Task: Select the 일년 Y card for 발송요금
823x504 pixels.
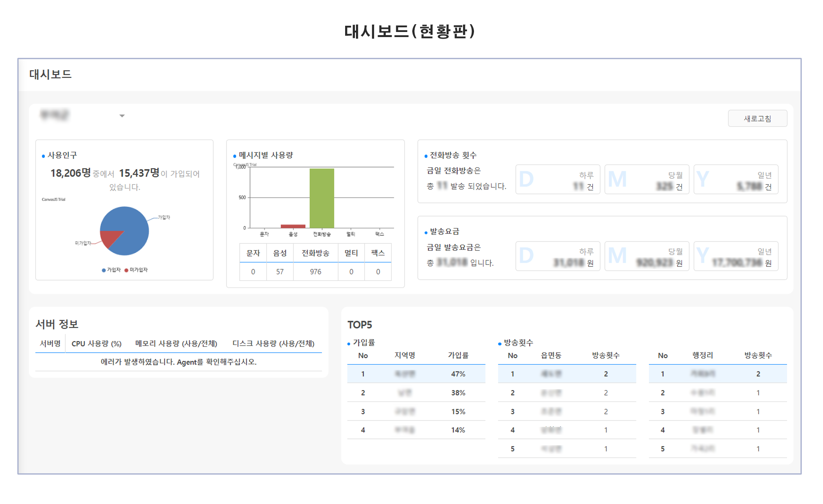Action: tap(735, 256)
